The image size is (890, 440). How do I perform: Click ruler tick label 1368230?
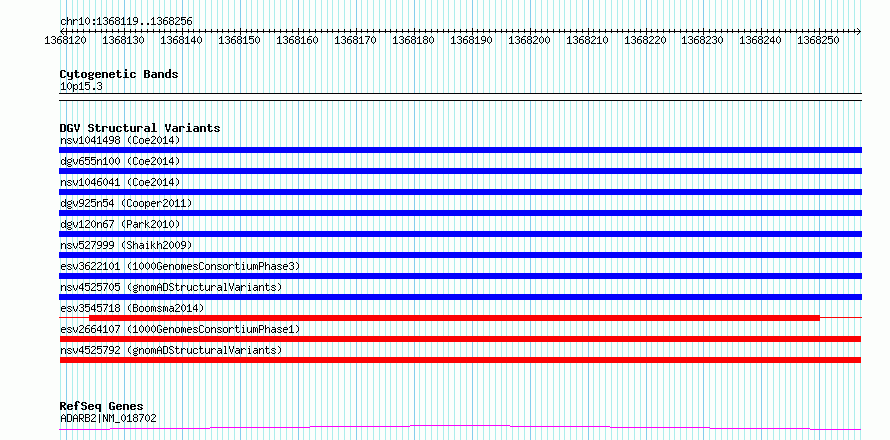(x=703, y=41)
